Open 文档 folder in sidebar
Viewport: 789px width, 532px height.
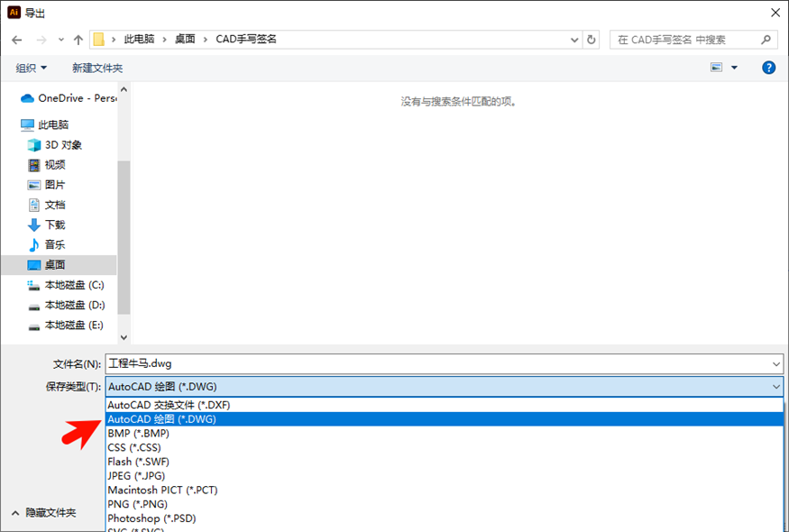click(46, 205)
